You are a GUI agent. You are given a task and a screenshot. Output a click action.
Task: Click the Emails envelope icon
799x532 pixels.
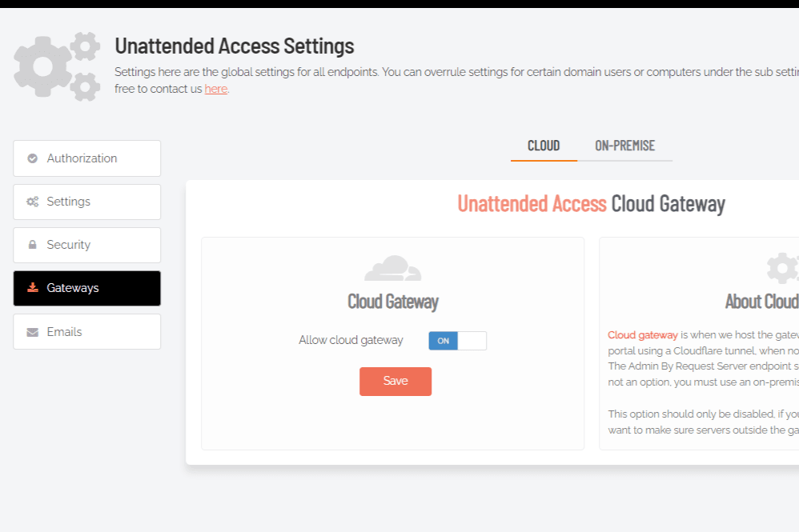coord(33,333)
